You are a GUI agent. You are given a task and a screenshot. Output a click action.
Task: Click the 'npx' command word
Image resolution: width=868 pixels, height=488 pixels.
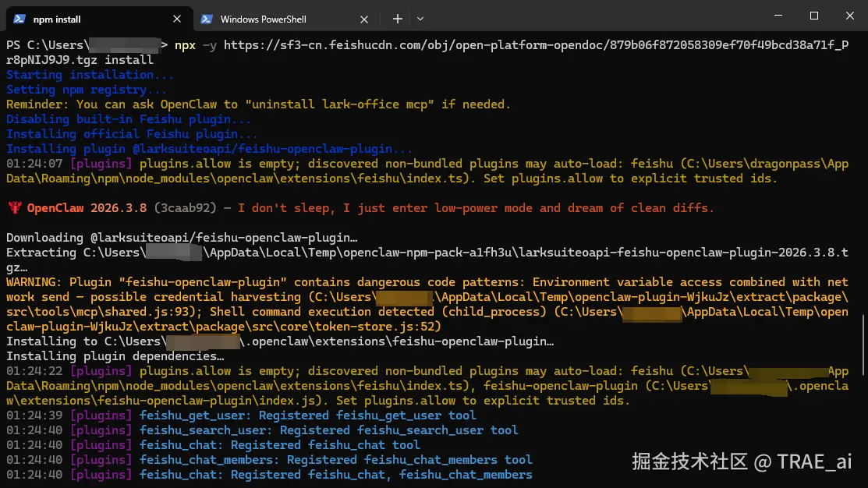point(185,45)
